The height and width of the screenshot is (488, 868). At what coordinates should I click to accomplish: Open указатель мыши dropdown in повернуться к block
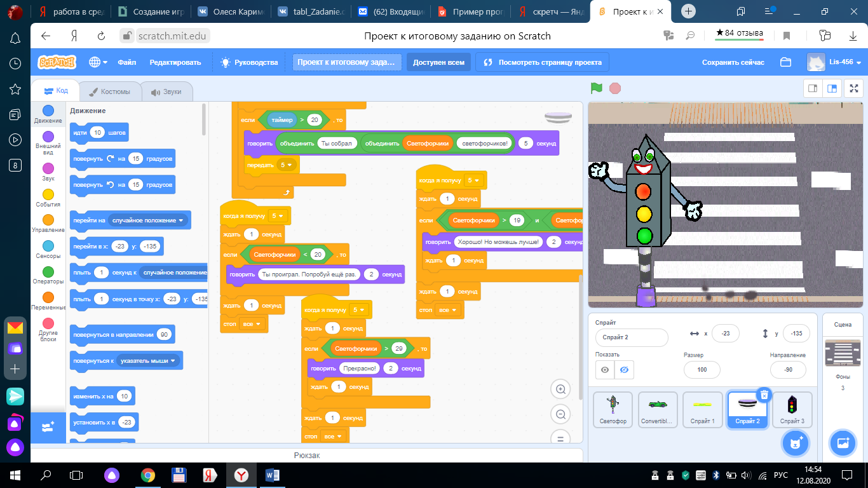148,360
